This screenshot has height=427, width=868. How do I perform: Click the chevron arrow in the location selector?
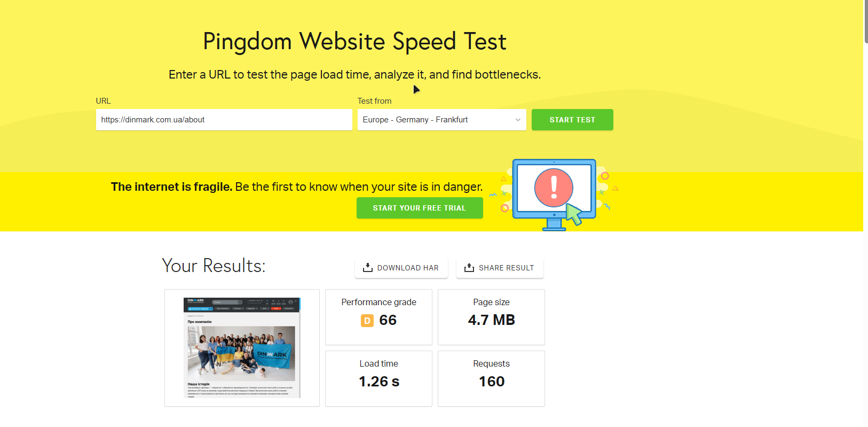[x=518, y=120]
